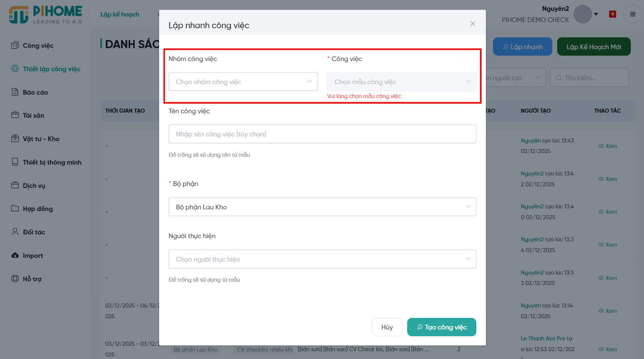The height and width of the screenshot is (359, 644).
Task: Select the Hỗ trợ support menu item
Action: 32,279
